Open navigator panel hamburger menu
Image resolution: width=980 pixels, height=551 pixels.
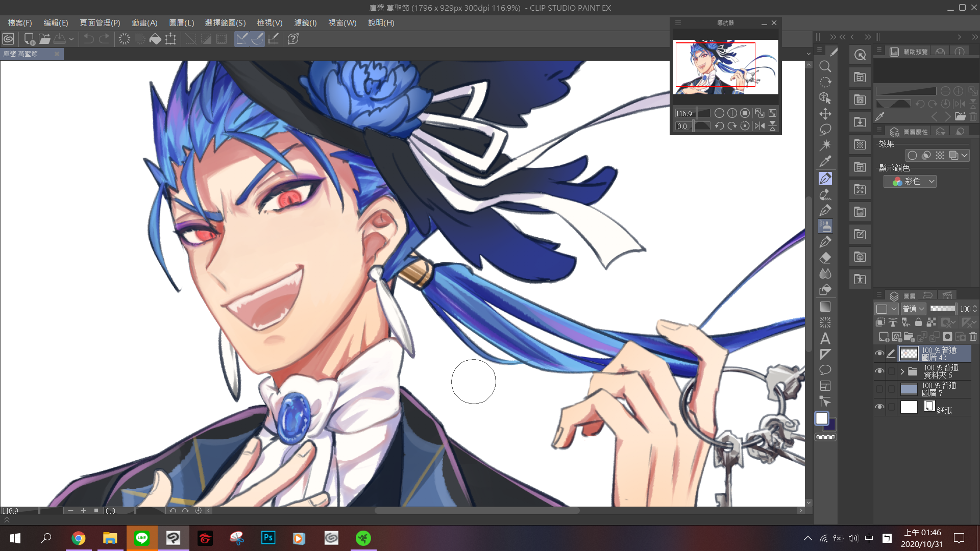678,23
